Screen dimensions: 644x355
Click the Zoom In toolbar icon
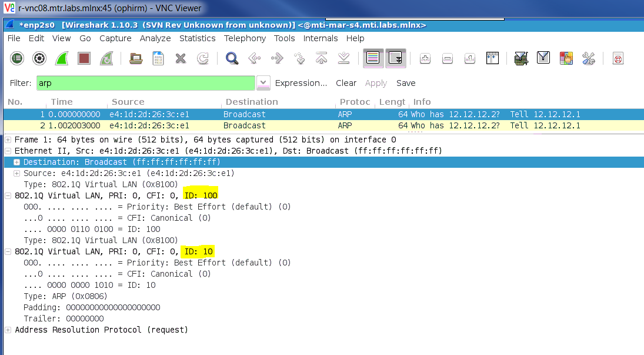click(425, 58)
